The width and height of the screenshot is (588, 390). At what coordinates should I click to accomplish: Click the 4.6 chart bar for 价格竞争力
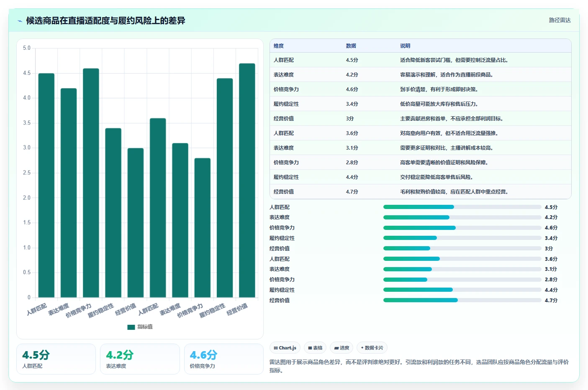[91, 183]
